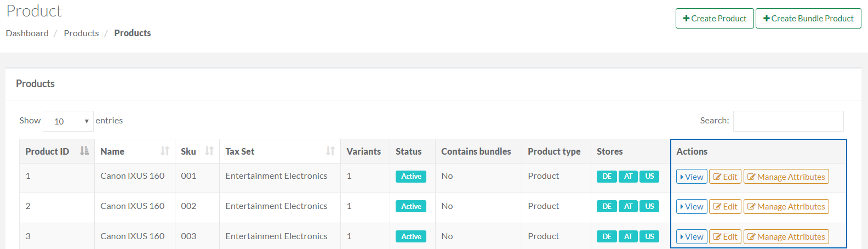Open the Products breadcrumb link
The image size is (868, 249).
tap(81, 33)
